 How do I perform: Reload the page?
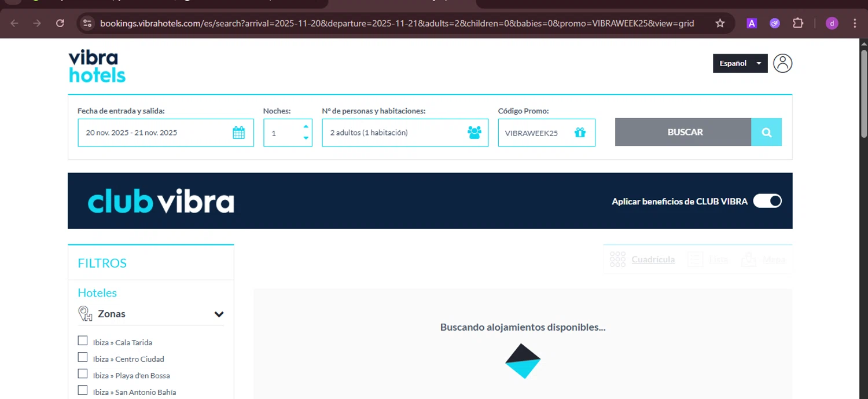coord(60,23)
